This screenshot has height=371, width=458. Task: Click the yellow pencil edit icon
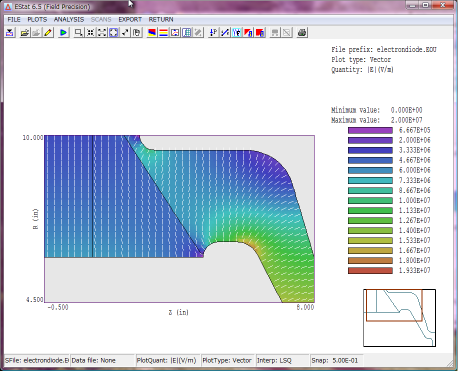[48, 33]
